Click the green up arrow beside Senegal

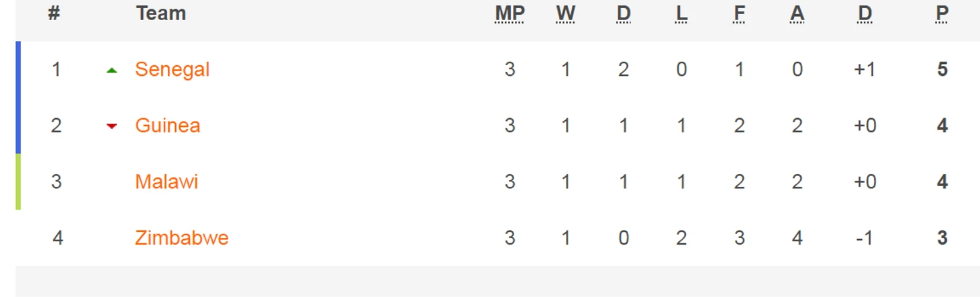point(112,70)
